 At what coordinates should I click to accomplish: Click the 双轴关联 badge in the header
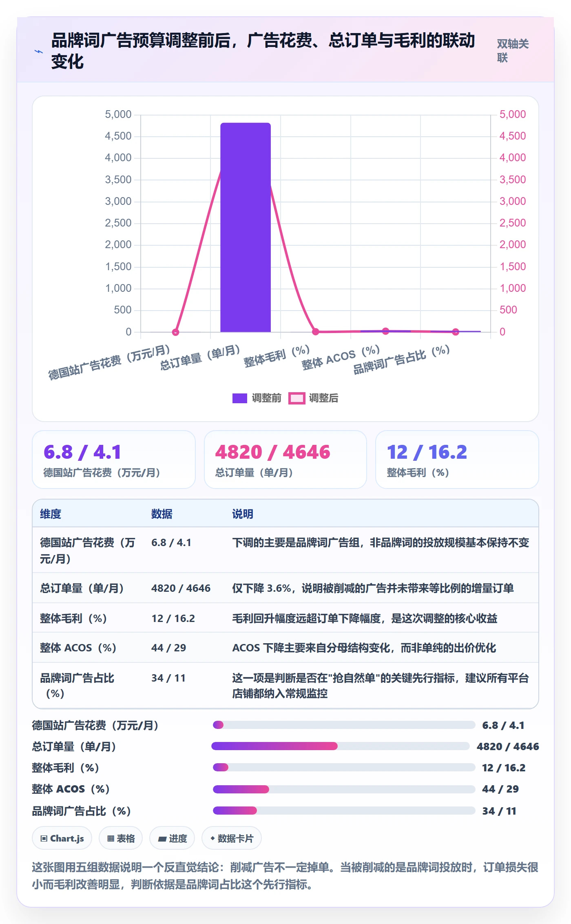(513, 51)
